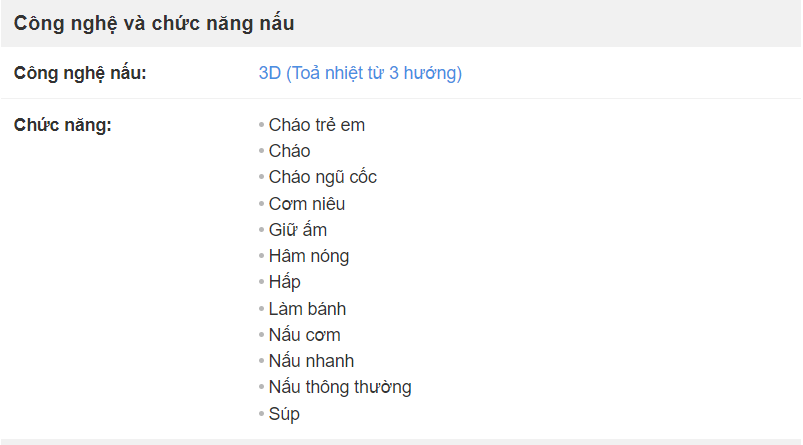Open the 3D (Toả nhiệt từ 3 hướng) link
The image size is (803, 445).
pos(360,73)
